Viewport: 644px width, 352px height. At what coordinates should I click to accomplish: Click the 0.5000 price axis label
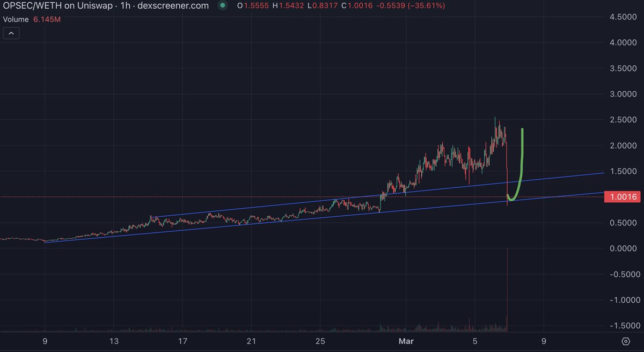coord(623,223)
